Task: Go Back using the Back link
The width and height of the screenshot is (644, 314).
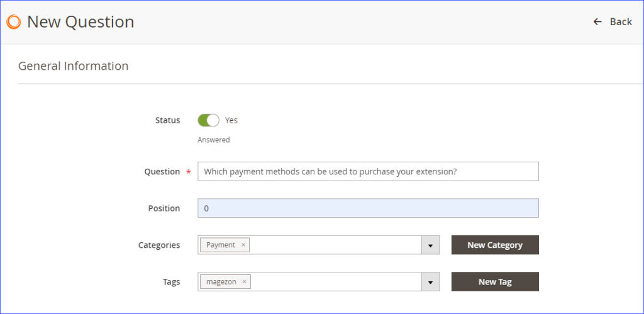Action: [613, 22]
